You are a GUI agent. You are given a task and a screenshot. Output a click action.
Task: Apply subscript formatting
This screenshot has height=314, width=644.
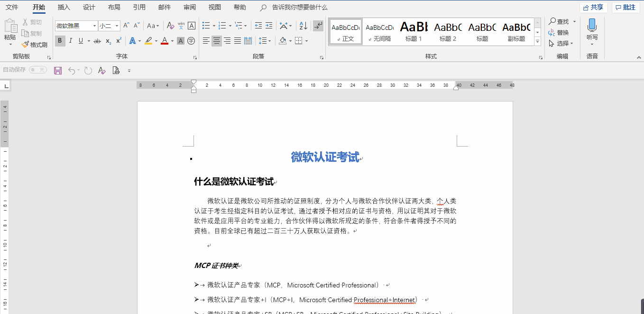point(109,41)
